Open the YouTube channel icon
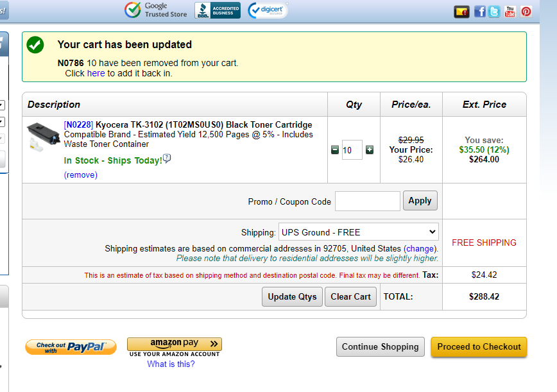Viewport: 557px width, 392px height. pos(510,12)
